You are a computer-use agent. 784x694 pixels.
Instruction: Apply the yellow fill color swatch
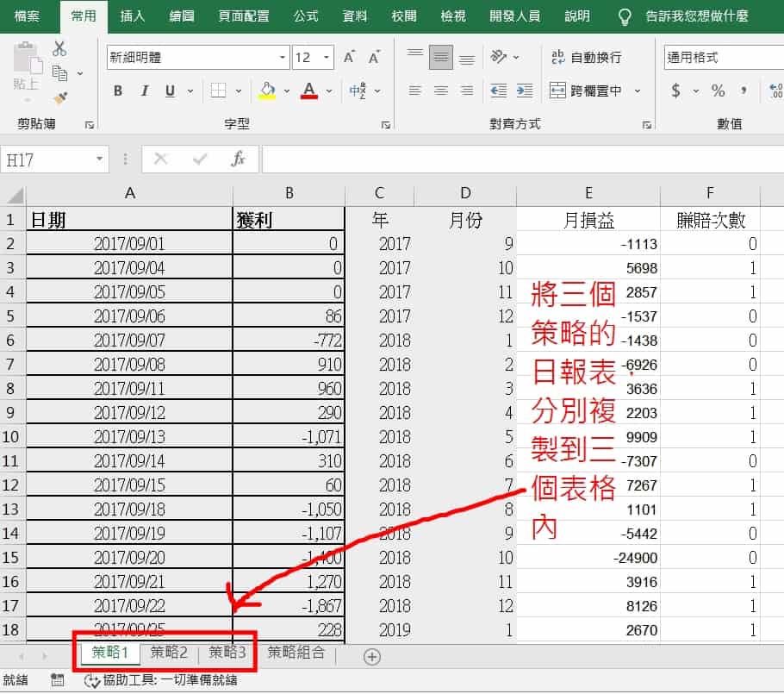(266, 91)
